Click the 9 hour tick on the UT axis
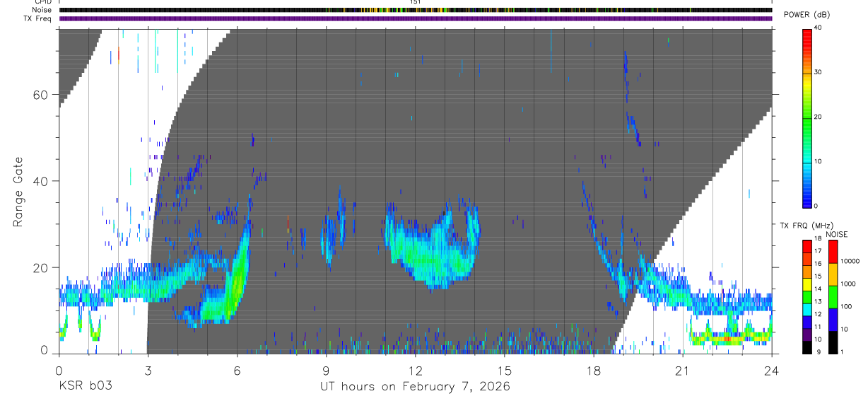The height and width of the screenshot is (401, 868). pos(326,370)
